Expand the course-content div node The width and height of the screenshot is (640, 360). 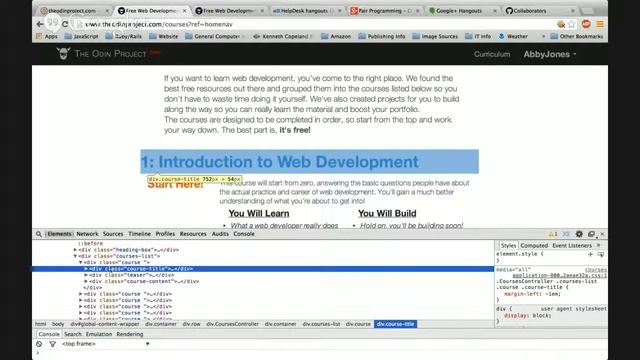(86, 282)
